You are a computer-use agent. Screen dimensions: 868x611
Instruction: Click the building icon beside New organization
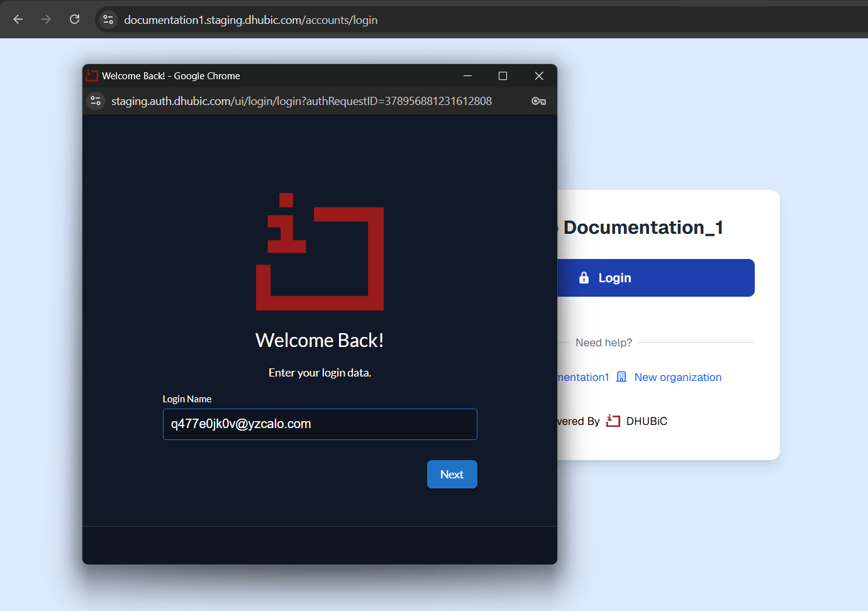(x=621, y=377)
